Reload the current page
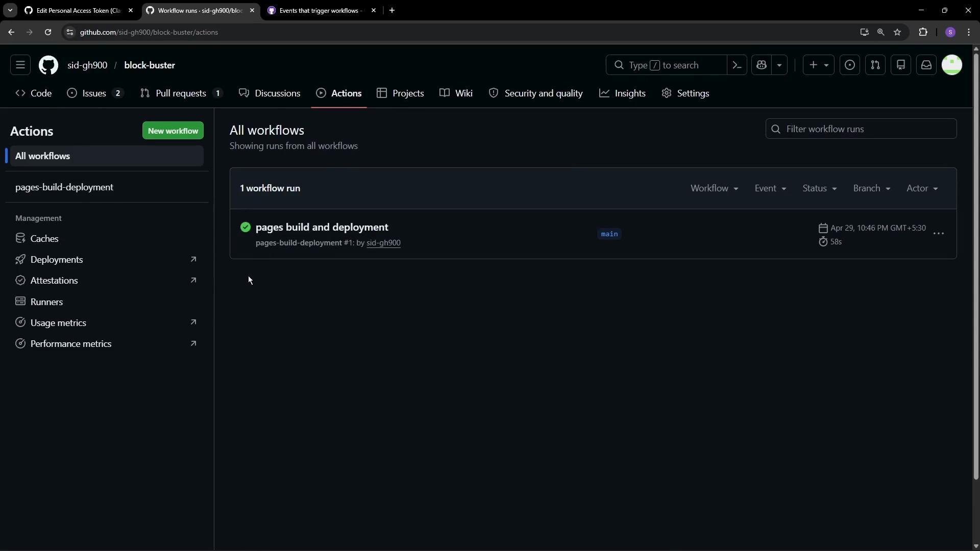This screenshot has height=551, width=980. [48, 32]
